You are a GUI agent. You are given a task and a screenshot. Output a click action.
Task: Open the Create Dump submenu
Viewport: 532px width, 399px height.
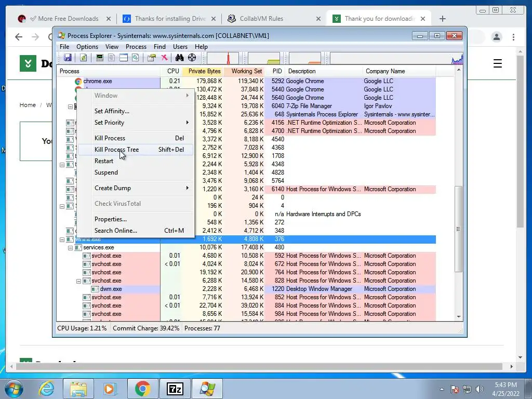pyautogui.click(x=136, y=188)
